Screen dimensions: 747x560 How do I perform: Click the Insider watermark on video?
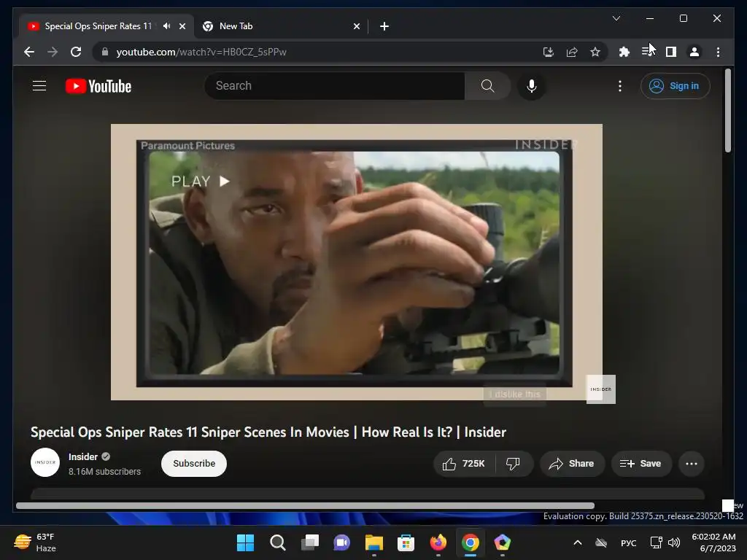pos(601,389)
